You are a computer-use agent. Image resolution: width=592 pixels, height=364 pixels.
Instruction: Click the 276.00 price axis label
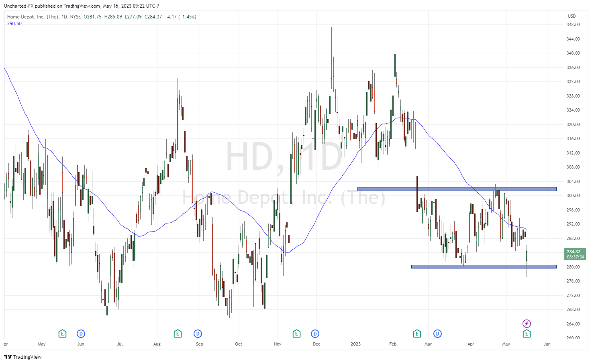[573, 281]
